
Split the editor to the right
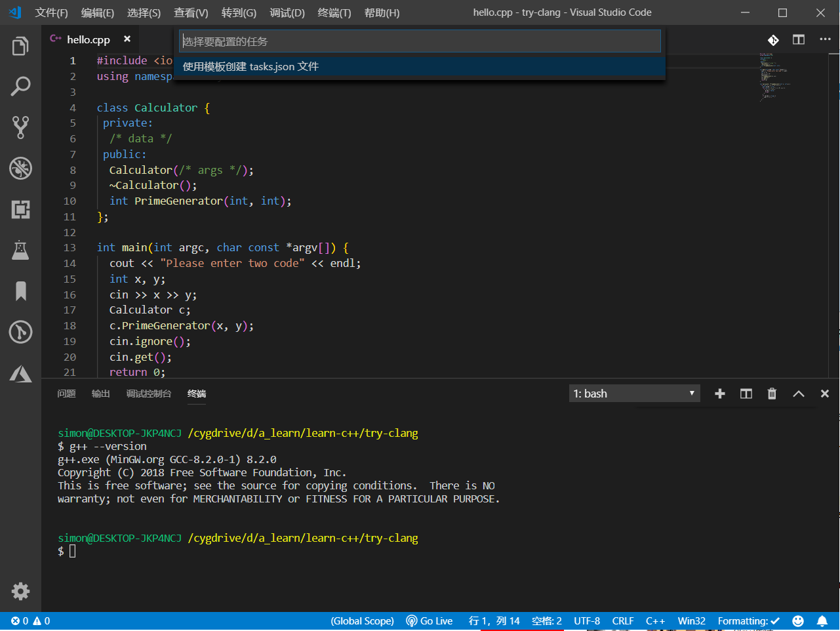[x=799, y=39]
